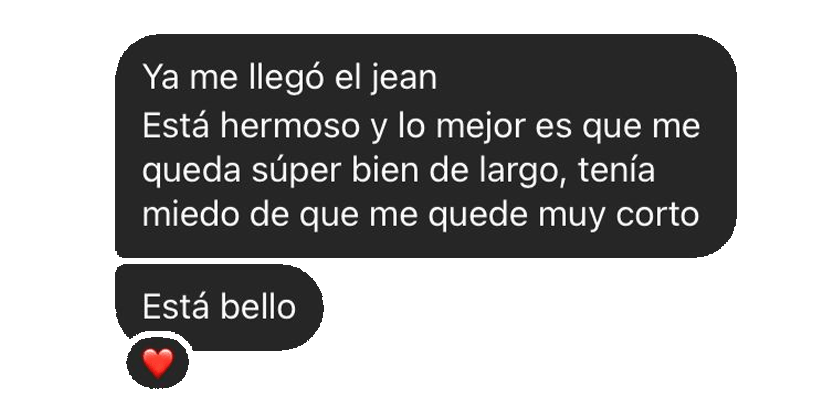Click the word 'bello' in short bubble
The height and width of the screenshot is (409, 828).
point(257,306)
